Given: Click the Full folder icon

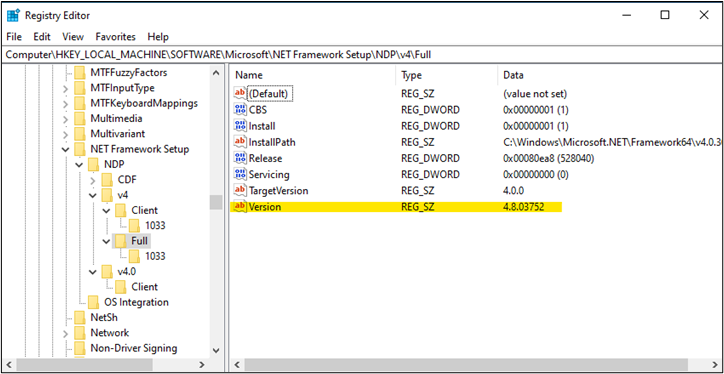Looking at the screenshot, I should pos(121,241).
